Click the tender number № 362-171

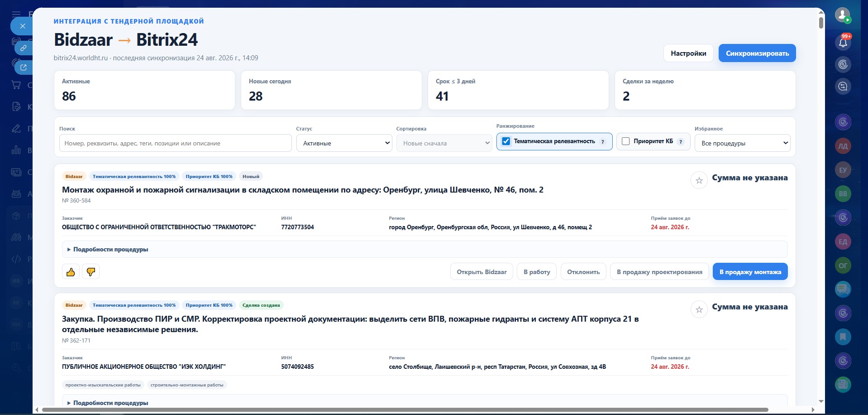[76, 341]
